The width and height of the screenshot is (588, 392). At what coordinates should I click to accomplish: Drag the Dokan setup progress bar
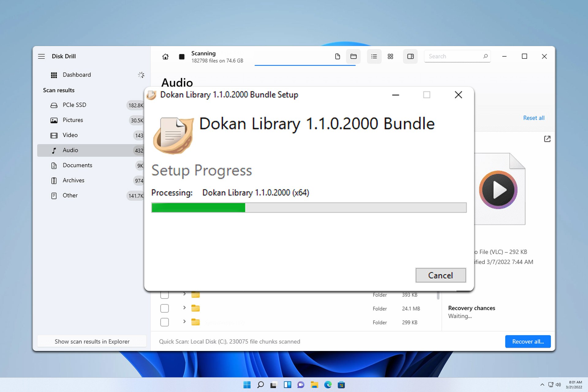tap(309, 207)
